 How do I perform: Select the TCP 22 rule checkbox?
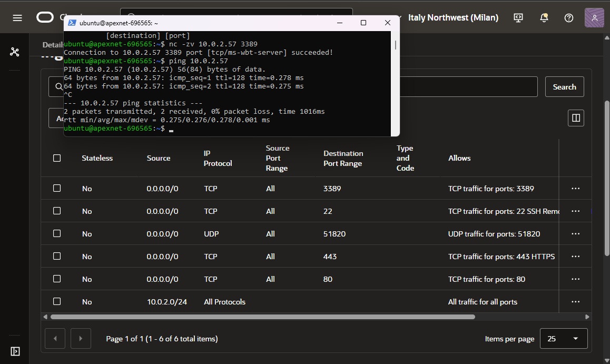pyautogui.click(x=57, y=211)
